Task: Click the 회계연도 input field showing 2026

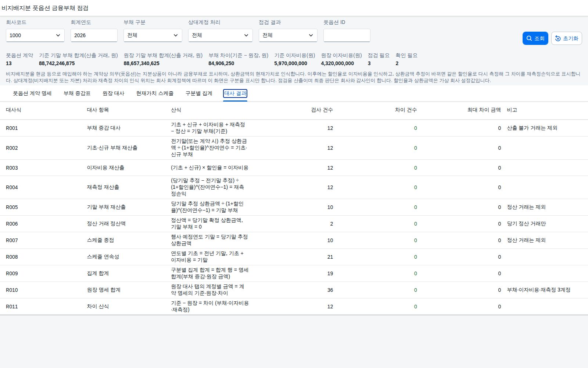Action: click(x=94, y=35)
